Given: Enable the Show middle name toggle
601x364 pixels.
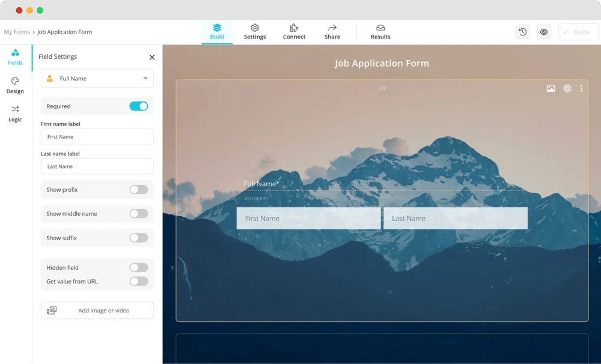Looking at the screenshot, I should [138, 214].
